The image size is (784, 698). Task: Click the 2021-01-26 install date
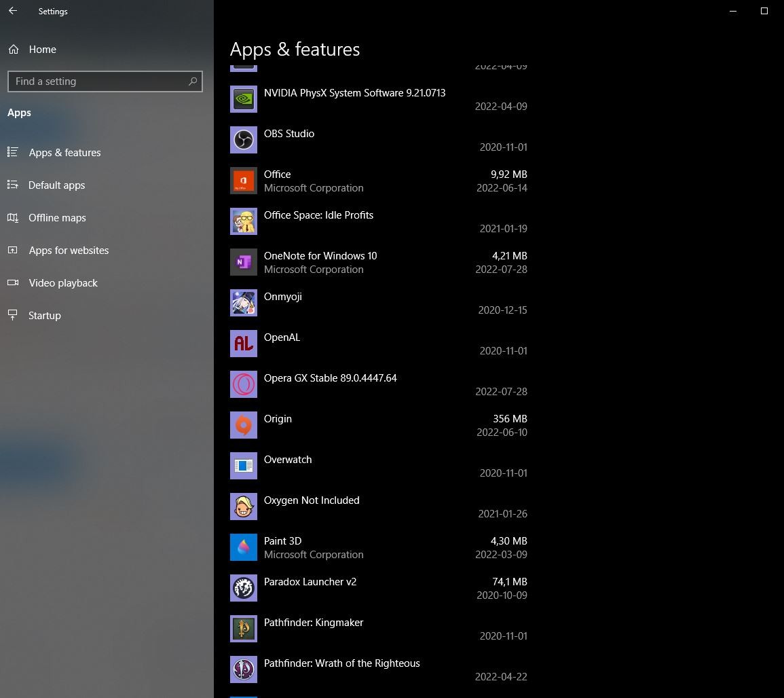click(x=502, y=513)
